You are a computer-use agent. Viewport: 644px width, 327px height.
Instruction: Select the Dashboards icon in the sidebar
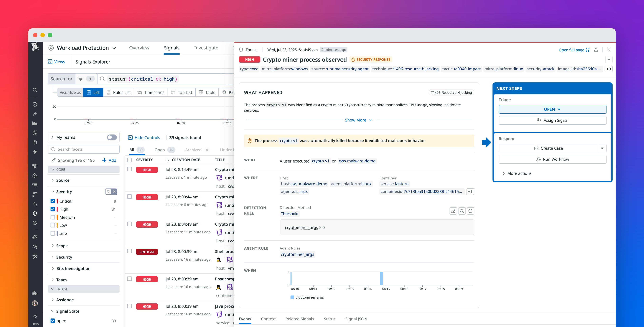pyautogui.click(x=35, y=123)
